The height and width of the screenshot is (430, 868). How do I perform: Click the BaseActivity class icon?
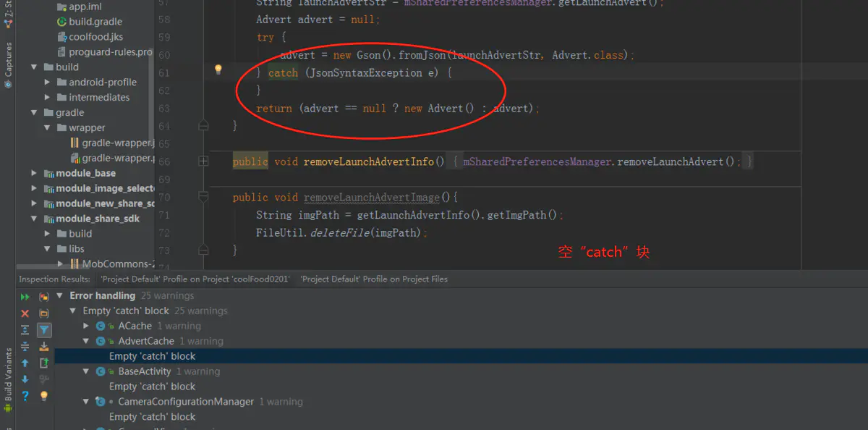pos(101,371)
